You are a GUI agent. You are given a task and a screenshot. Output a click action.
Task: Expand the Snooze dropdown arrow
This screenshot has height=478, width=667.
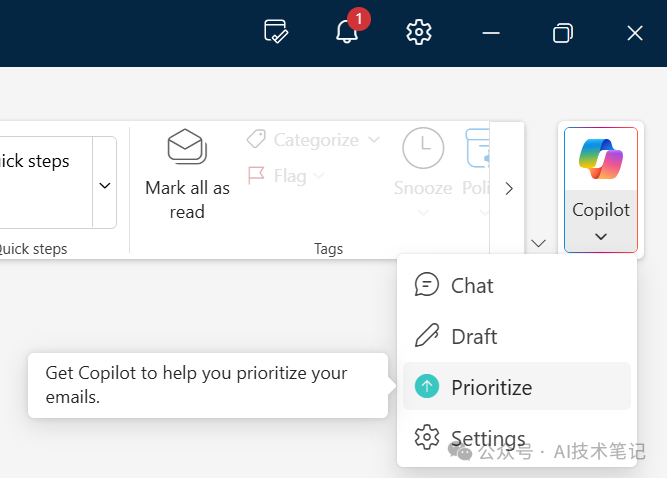pyautogui.click(x=423, y=212)
